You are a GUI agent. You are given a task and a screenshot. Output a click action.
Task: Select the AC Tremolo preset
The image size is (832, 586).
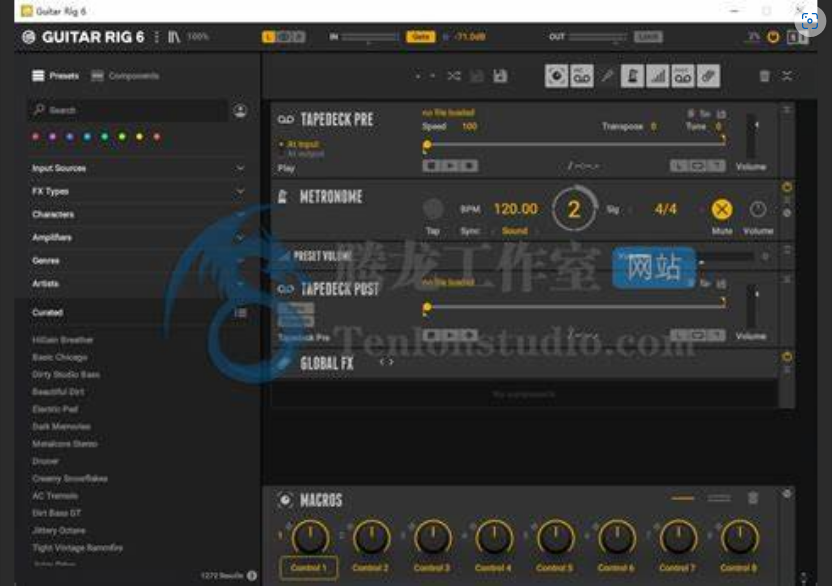pos(55,496)
